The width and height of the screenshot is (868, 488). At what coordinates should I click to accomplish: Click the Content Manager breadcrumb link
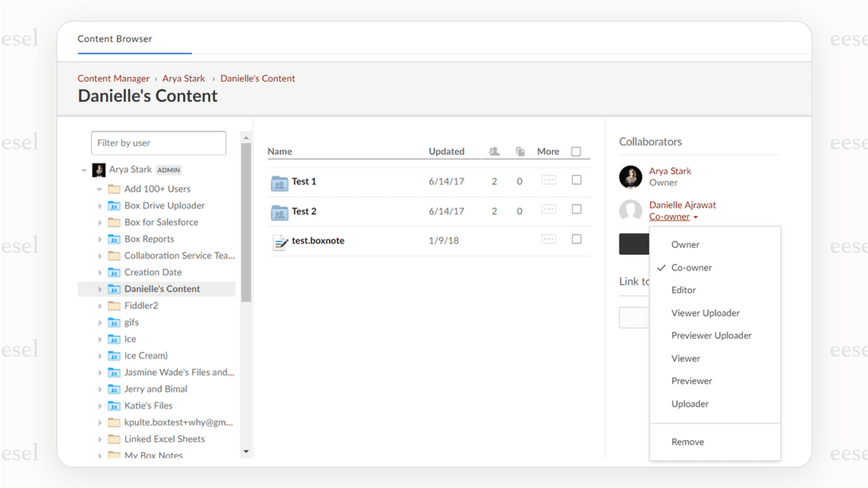click(113, 78)
